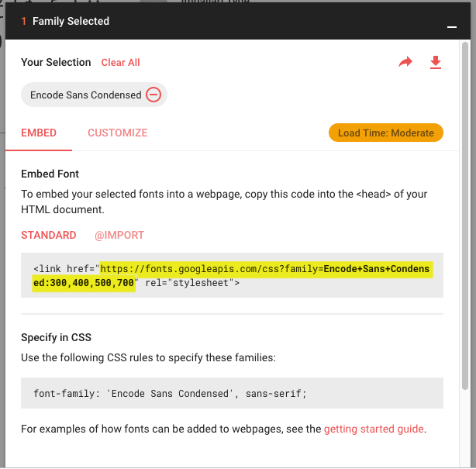Click the vertical scrollbar on the right
This screenshot has width=476, height=469.
[465, 233]
